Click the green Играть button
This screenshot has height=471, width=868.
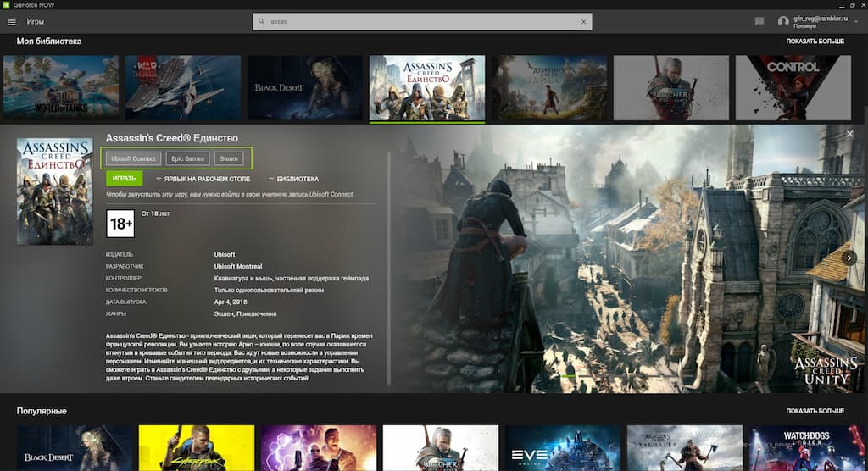[x=124, y=178]
